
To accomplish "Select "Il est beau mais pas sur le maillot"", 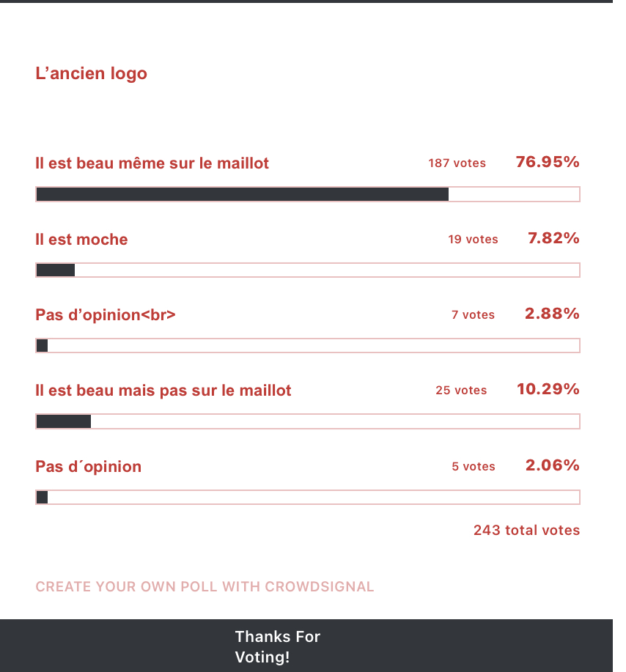I will coord(163,391).
